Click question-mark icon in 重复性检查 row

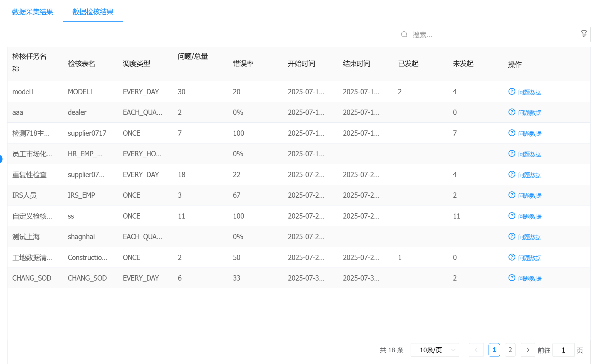point(512,174)
